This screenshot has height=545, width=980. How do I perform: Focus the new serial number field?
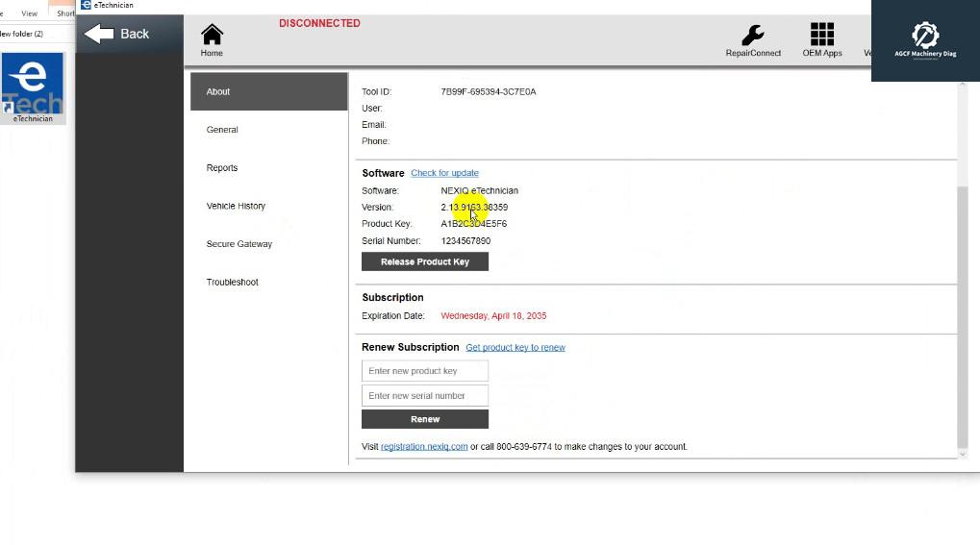(x=425, y=396)
